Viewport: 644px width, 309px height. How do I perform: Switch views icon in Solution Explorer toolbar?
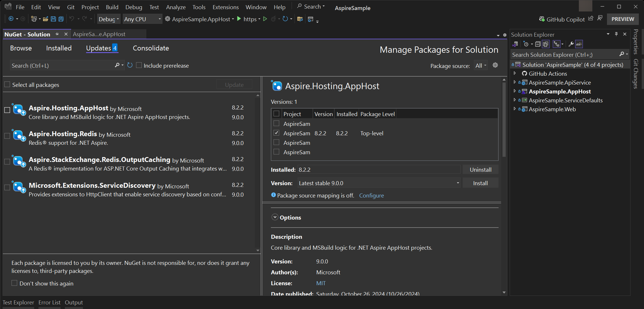[x=515, y=44]
